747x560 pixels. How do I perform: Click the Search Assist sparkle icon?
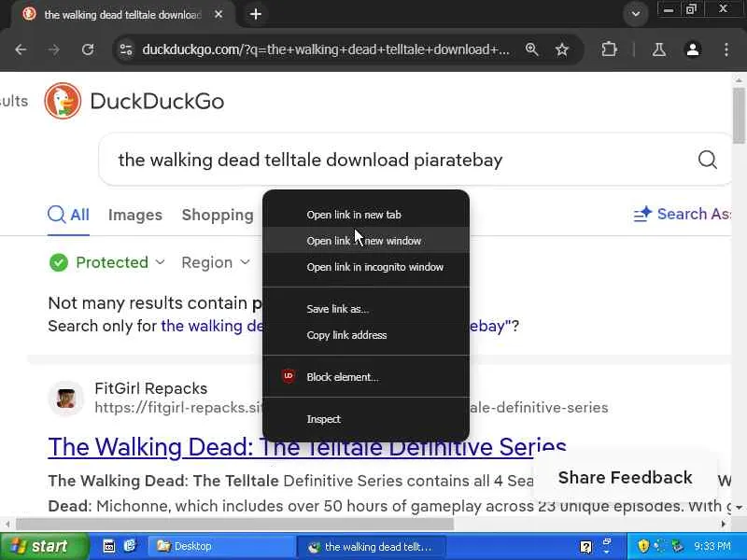coord(642,215)
